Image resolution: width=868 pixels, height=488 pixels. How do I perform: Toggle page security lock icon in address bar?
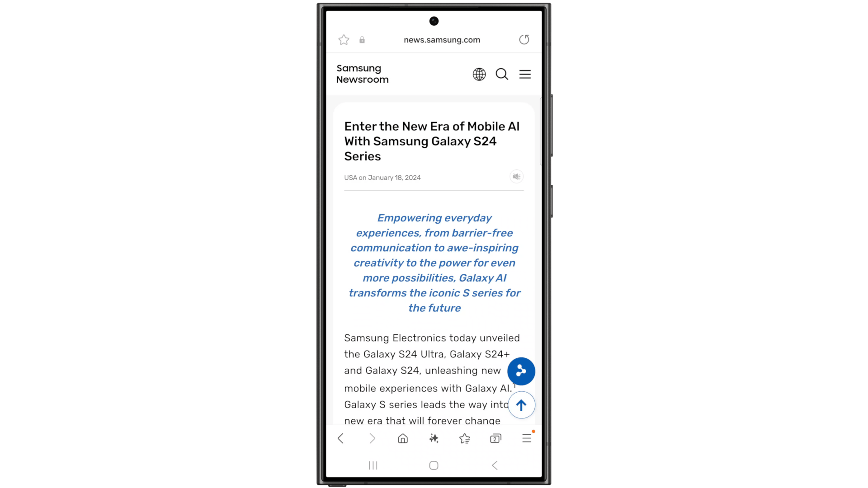(x=363, y=40)
